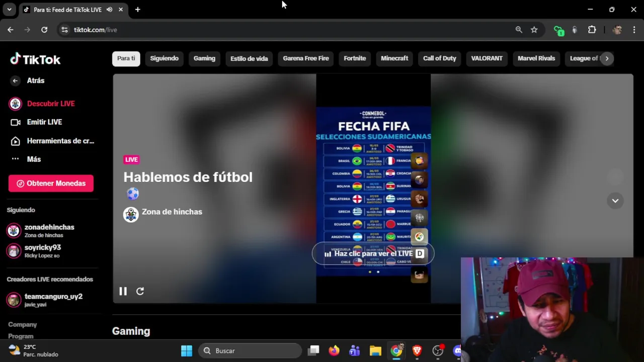This screenshot has height=362, width=644.
Task: Go to next LIVE with down chevron
Action: (615, 201)
